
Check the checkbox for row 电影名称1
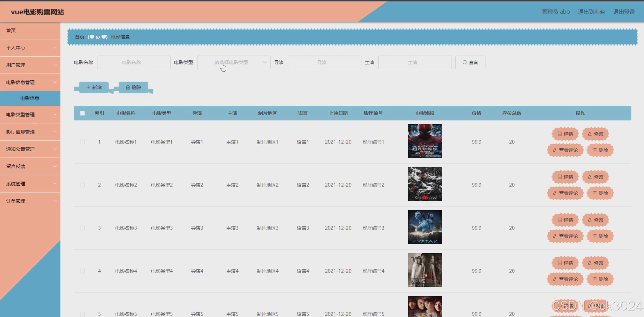82,142
